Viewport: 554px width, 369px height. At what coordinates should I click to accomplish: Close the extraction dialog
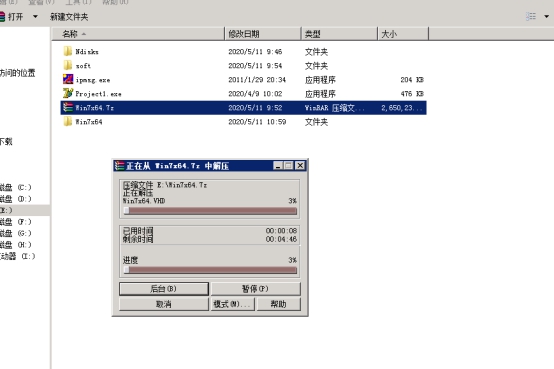pyautogui.click(x=300, y=165)
